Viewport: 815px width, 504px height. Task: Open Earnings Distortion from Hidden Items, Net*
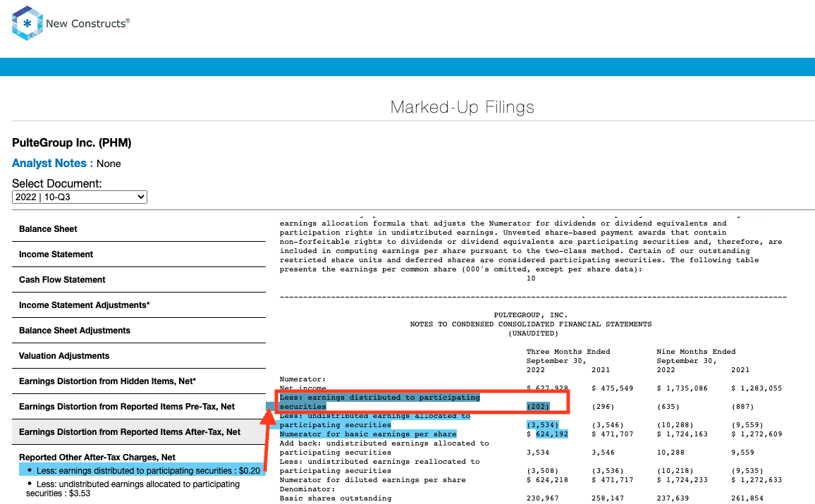tap(139, 381)
